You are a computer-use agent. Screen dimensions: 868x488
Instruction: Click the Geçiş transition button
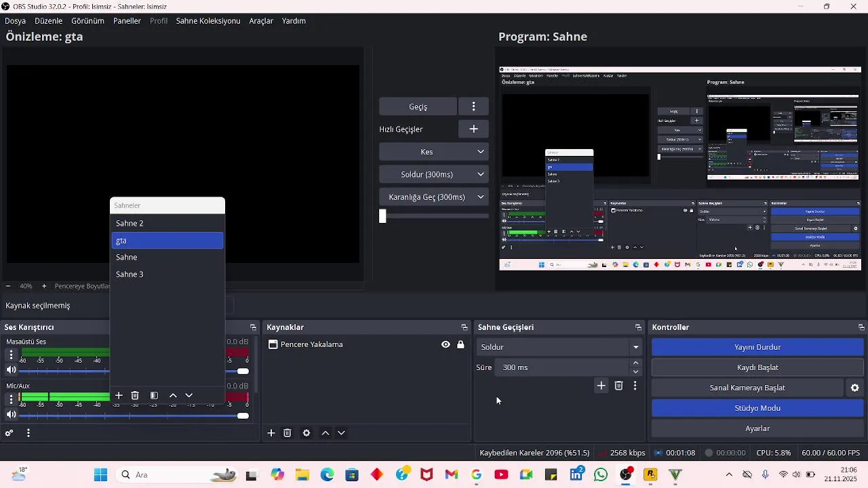(x=418, y=106)
